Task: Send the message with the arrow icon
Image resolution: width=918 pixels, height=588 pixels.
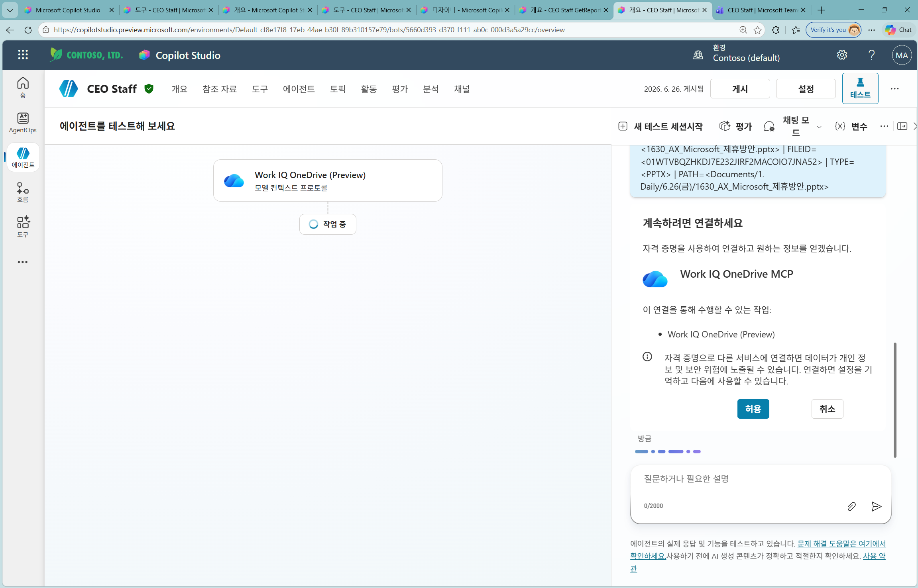Action: pos(876,506)
